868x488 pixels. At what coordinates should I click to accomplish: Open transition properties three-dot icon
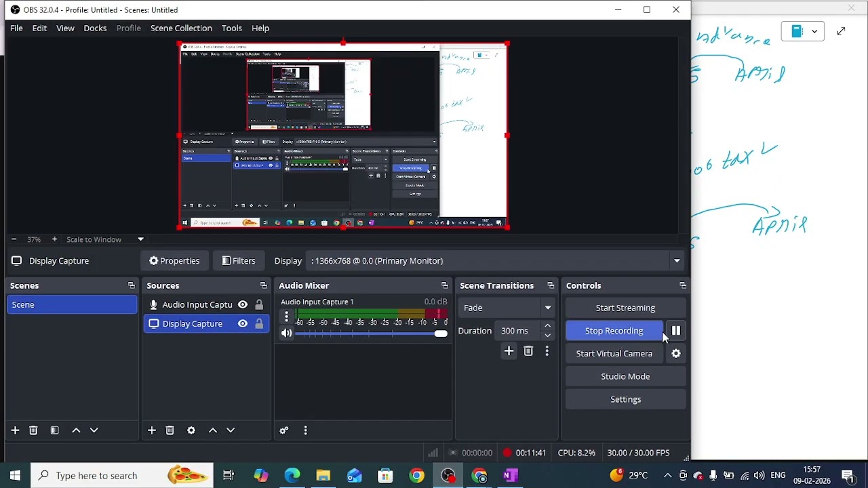coord(547,351)
